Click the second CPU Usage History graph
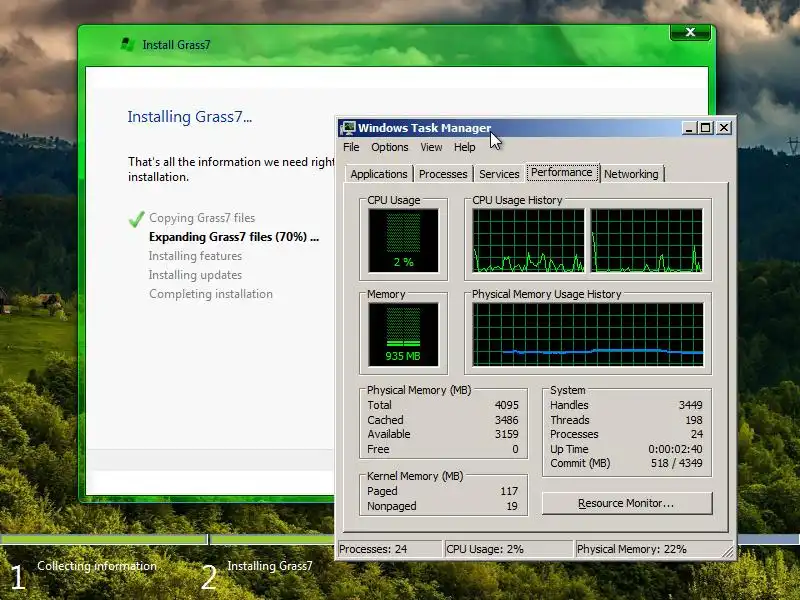800x600 pixels. [646, 240]
